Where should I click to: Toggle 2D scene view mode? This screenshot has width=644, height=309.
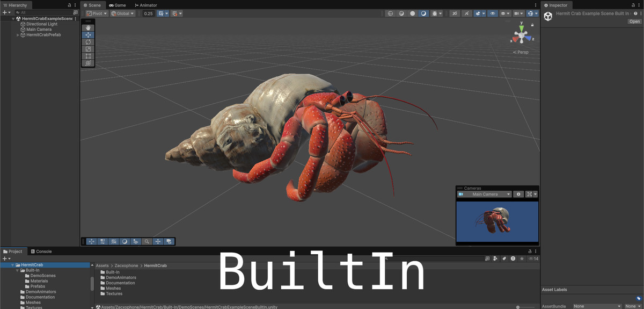(x=455, y=13)
